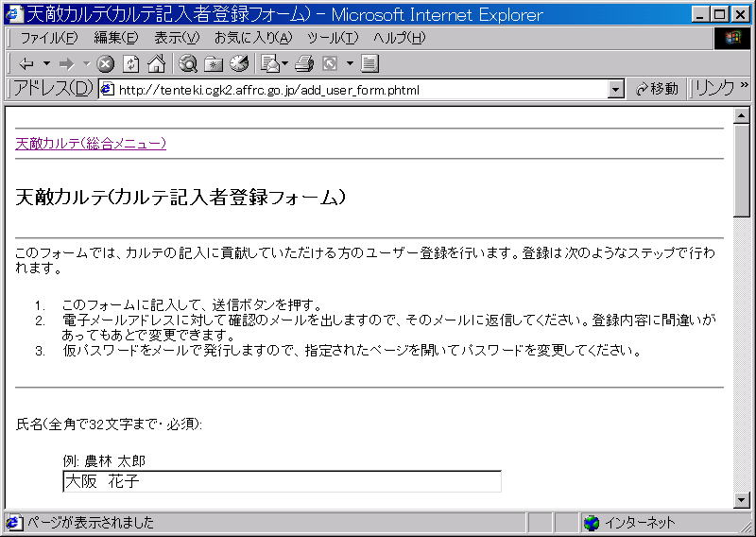This screenshot has width=756, height=537.
Task: Click the 氏名 name input field
Action: [282, 482]
